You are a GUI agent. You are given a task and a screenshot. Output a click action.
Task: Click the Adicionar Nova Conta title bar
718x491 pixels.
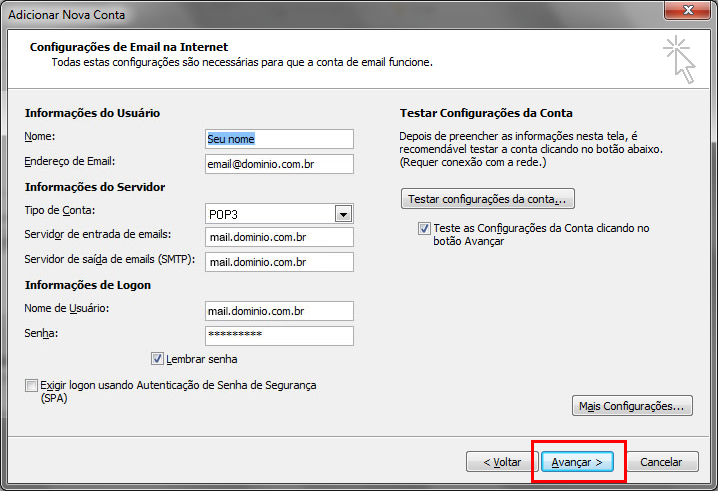(300, 10)
